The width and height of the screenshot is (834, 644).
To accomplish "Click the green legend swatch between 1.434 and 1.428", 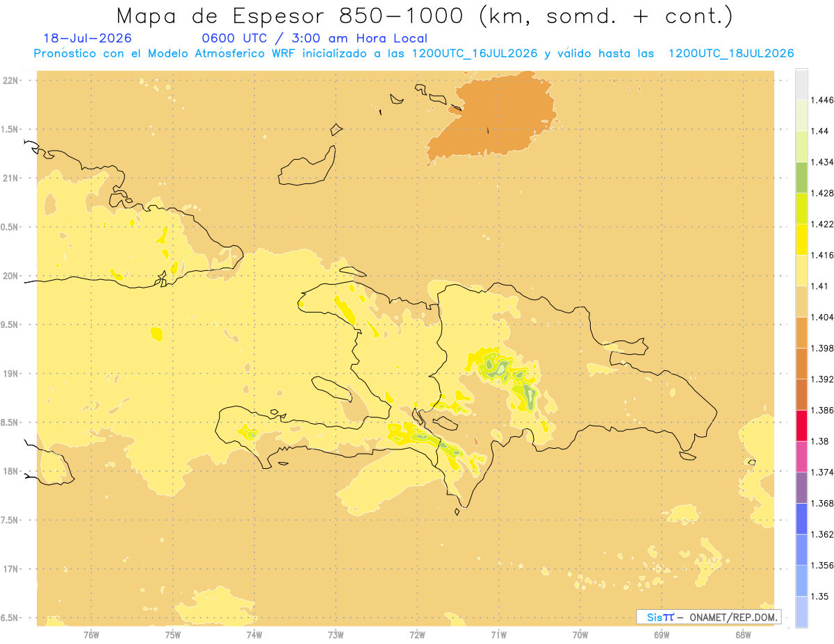I will [801, 177].
